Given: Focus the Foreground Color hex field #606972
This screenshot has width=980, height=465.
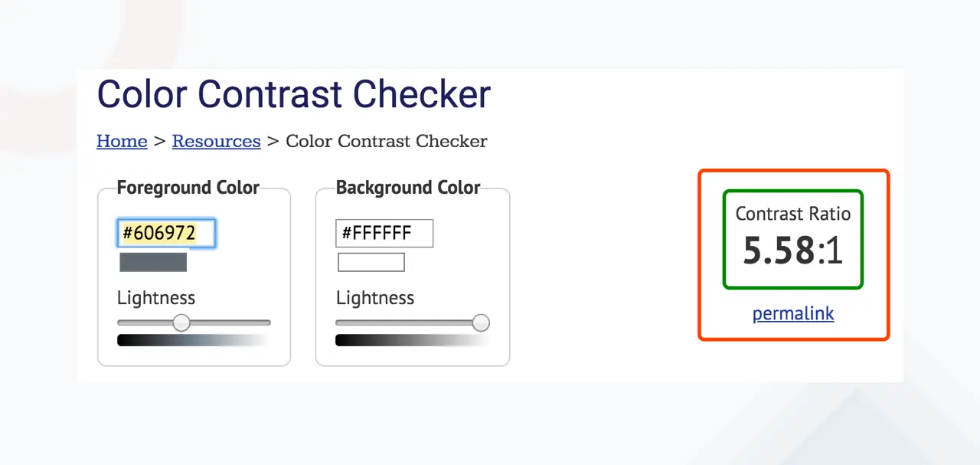Looking at the screenshot, I should click(166, 234).
